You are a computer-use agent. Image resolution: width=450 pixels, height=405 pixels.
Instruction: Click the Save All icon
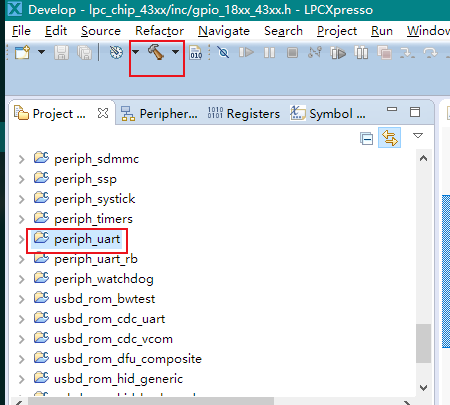click(84, 53)
